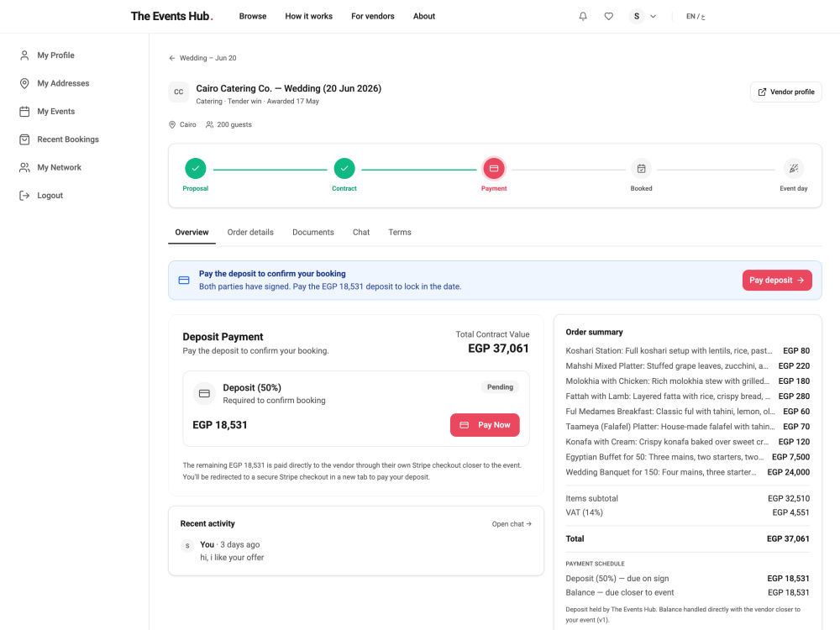Open My Events in sidebar

(55, 112)
